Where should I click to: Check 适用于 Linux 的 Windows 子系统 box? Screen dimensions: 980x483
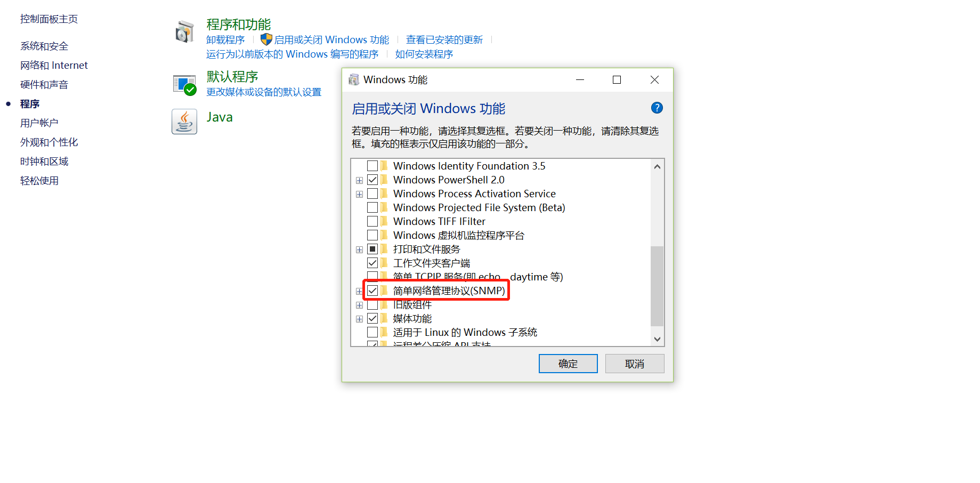click(x=372, y=332)
